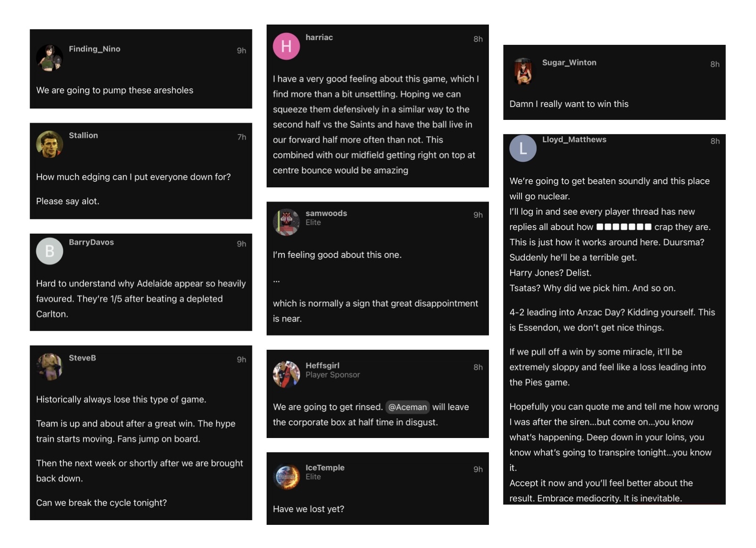Viewport: 756px width, 548px height.
Task: Open harriac's pink H avatar
Action: click(286, 46)
